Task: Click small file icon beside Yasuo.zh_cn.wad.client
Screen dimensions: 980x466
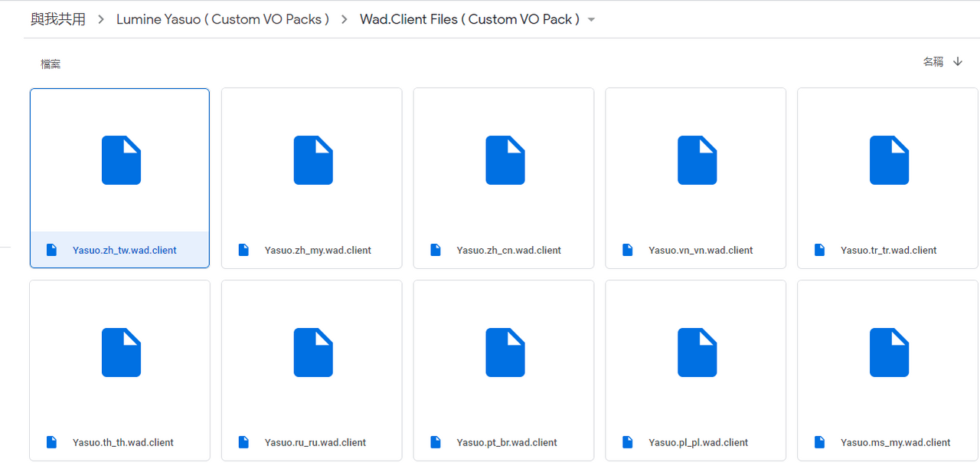Action: pos(436,250)
